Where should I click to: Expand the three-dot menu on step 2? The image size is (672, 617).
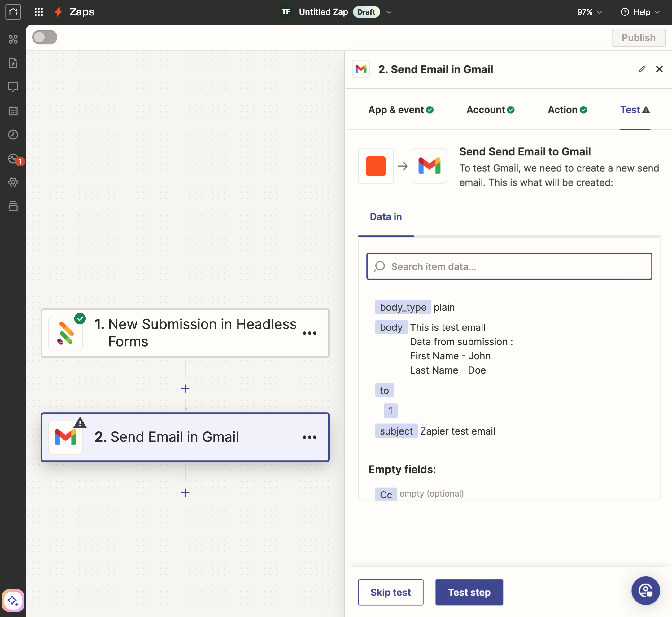tap(310, 437)
